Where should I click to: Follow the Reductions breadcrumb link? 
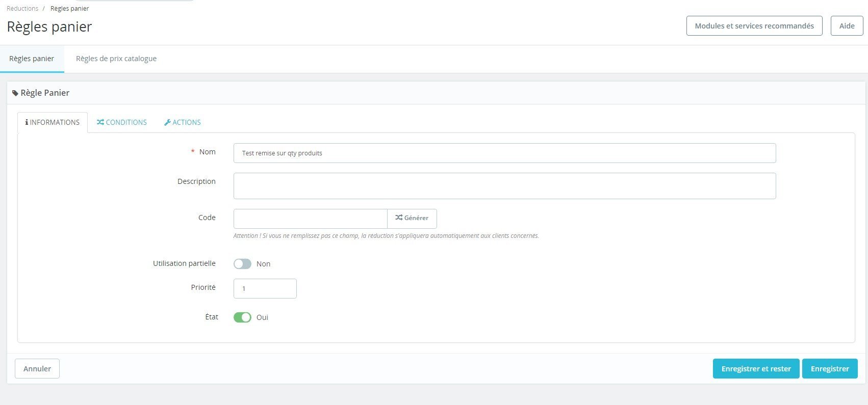22,9
